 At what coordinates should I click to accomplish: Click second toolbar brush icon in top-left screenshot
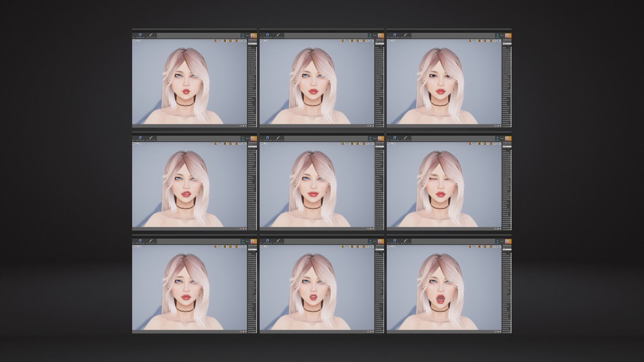coord(151,35)
